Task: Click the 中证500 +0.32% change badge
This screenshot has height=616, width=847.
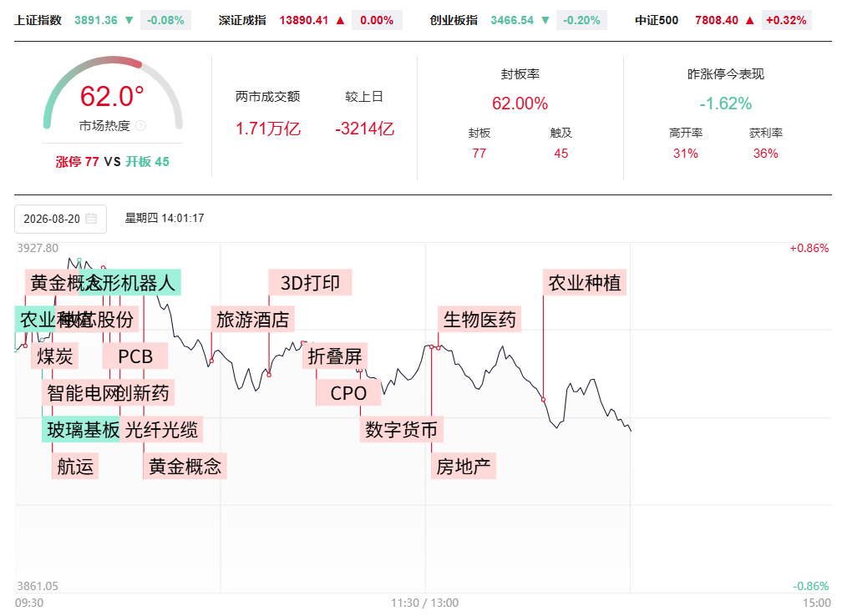Action: (786, 21)
